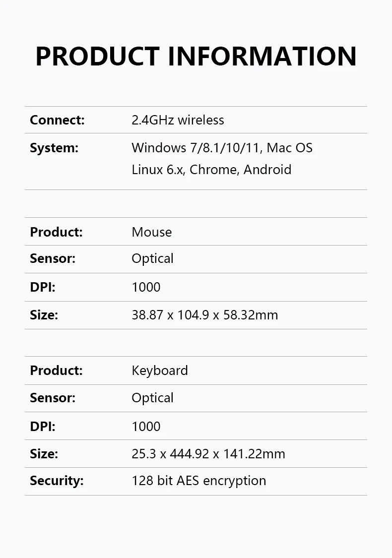This screenshot has width=392, height=558.
Task: Click the Windows 7/8.1/10/11, Mac OS text
Action: [x=222, y=148]
